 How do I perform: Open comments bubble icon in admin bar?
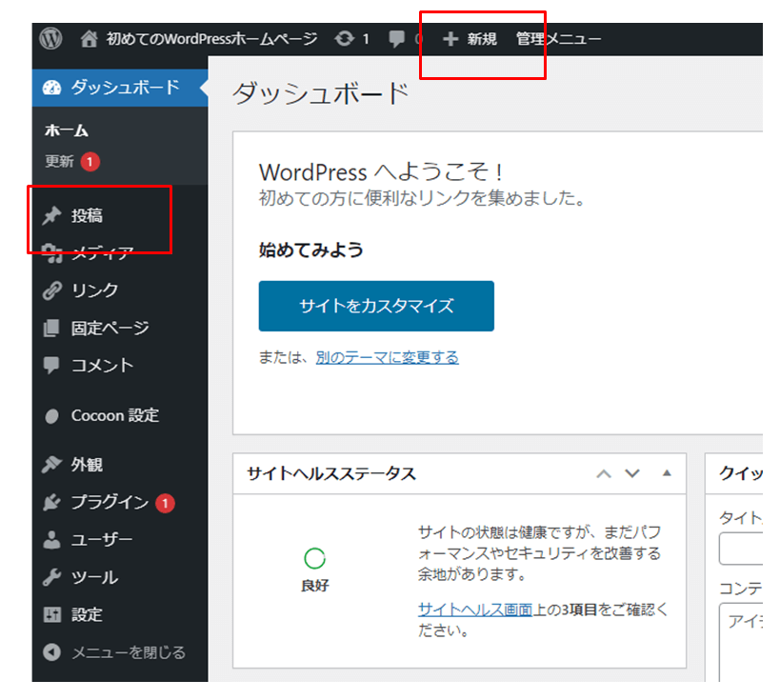[396, 39]
